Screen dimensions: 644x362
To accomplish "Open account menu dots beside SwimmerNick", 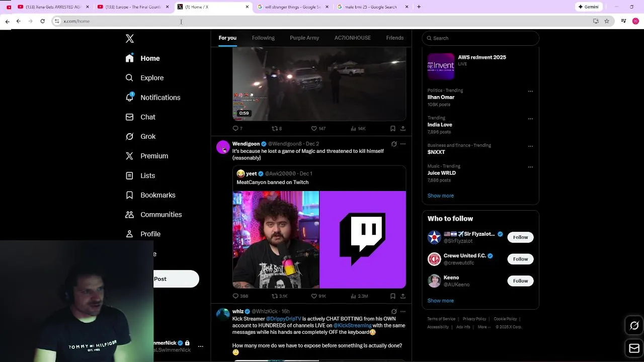I will click(200, 346).
